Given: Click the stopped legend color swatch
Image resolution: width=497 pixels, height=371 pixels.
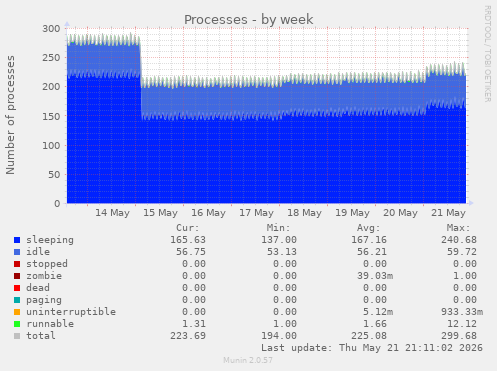Looking at the screenshot, I should [17, 264].
